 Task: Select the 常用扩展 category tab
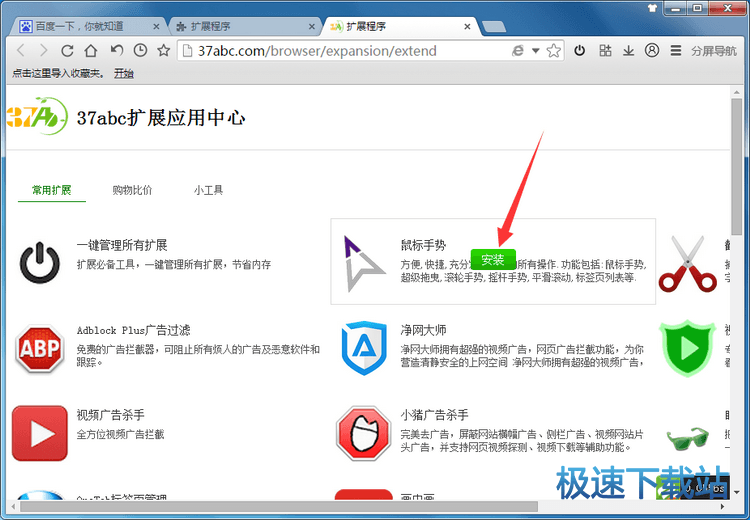52,190
